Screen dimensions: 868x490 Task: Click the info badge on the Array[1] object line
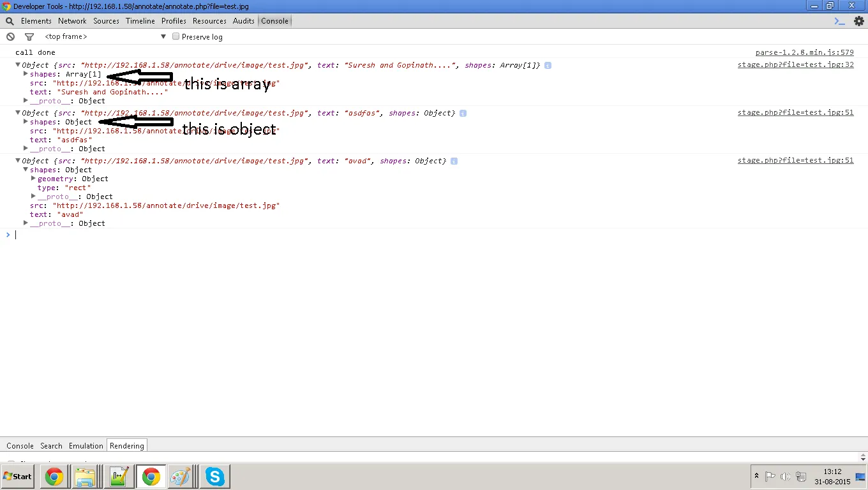click(x=548, y=66)
